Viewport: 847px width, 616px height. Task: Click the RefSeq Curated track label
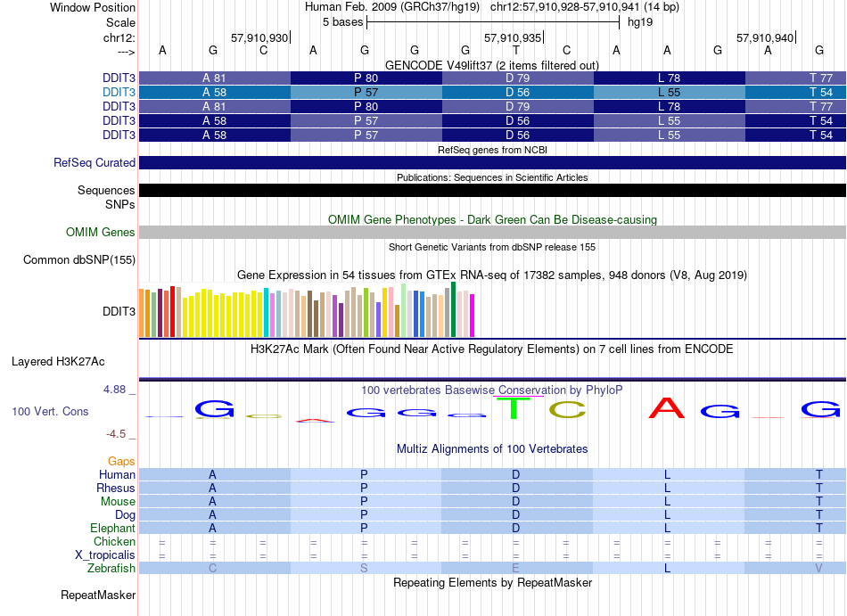[x=94, y=162]
